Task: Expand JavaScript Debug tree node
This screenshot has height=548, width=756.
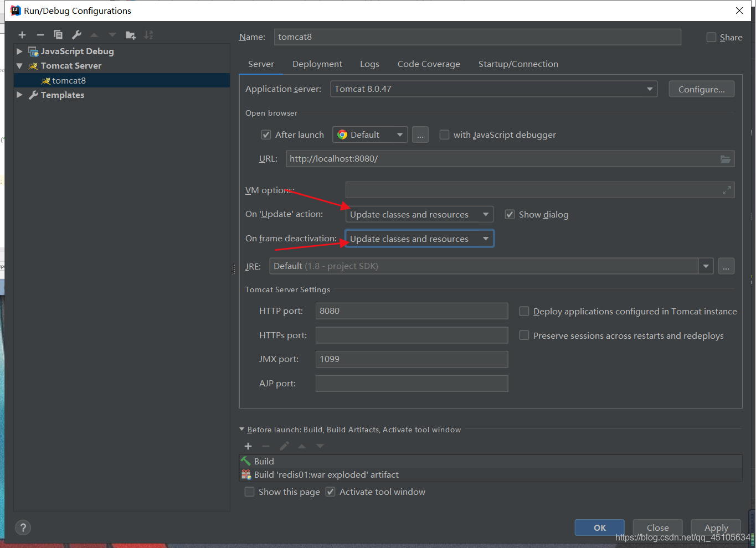Action: [x=19, y=51]
